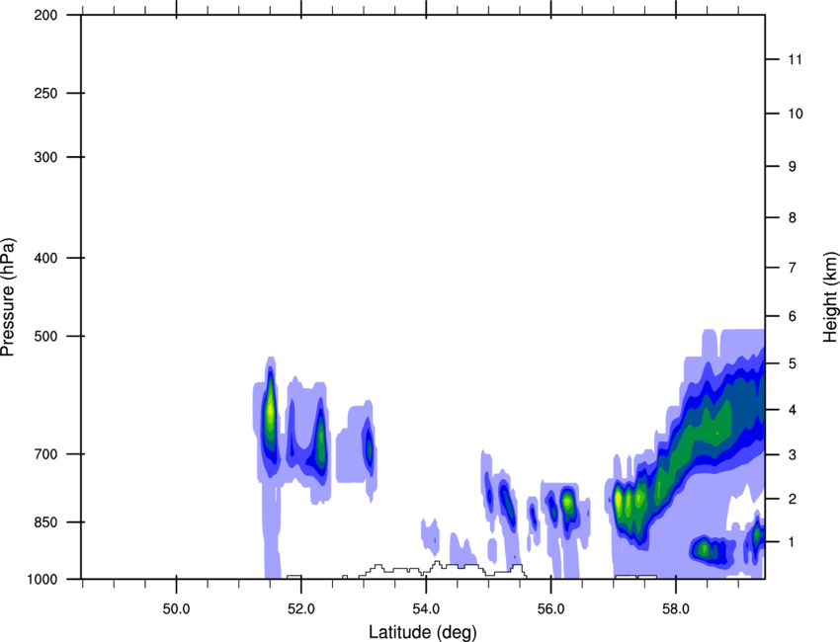Select the 400 pressure tick label
The height and width of the screenshot is (642, 840).
click(45, 258)
